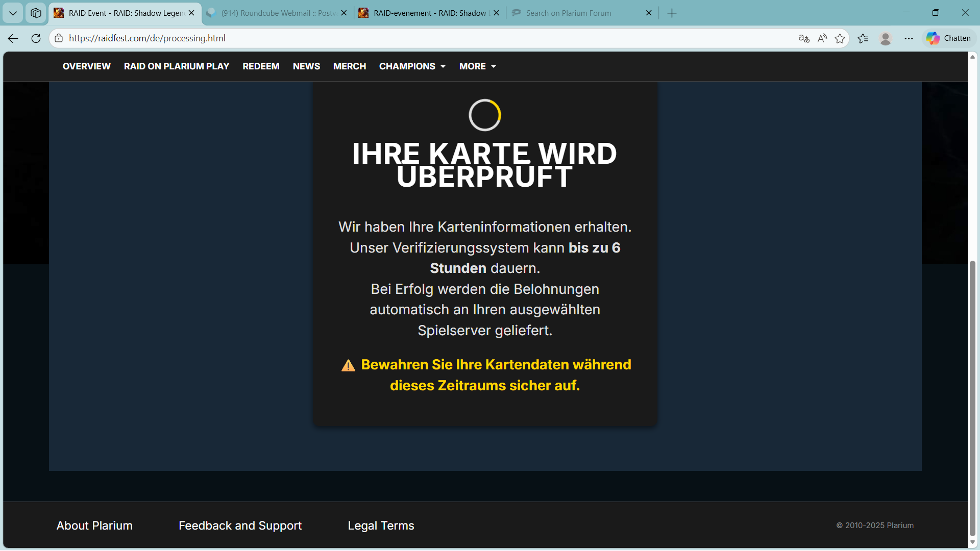Click the browser back arrow
The width and height of the screenshot is (980, 551).
[x=13, y=38]
